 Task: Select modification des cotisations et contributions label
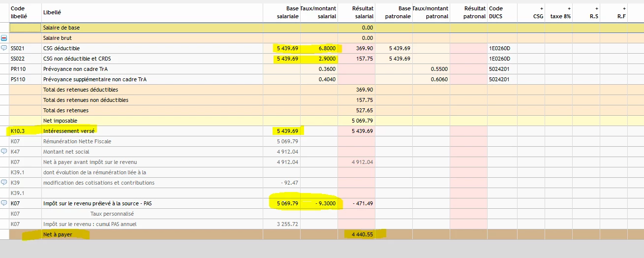click(99, 183)
